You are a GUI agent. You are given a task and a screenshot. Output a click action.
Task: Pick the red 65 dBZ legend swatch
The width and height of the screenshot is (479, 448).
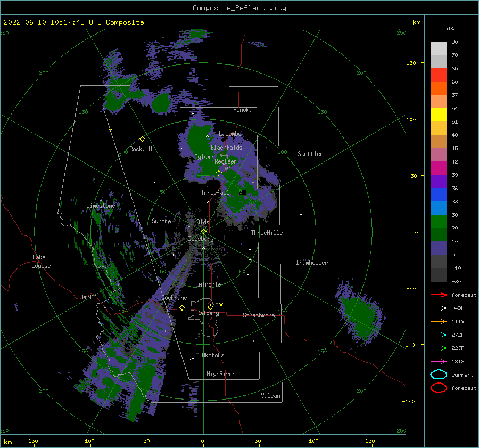click(439, 75)
